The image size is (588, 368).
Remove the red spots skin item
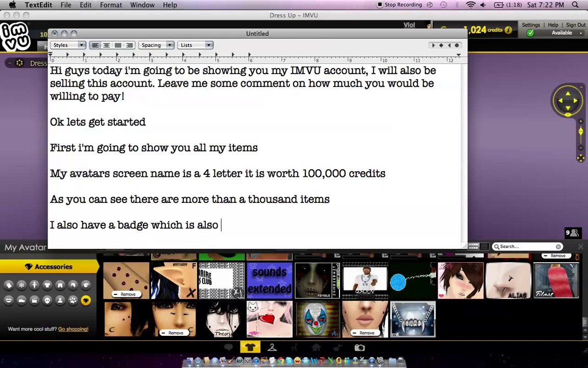click(x=126, y=294)
